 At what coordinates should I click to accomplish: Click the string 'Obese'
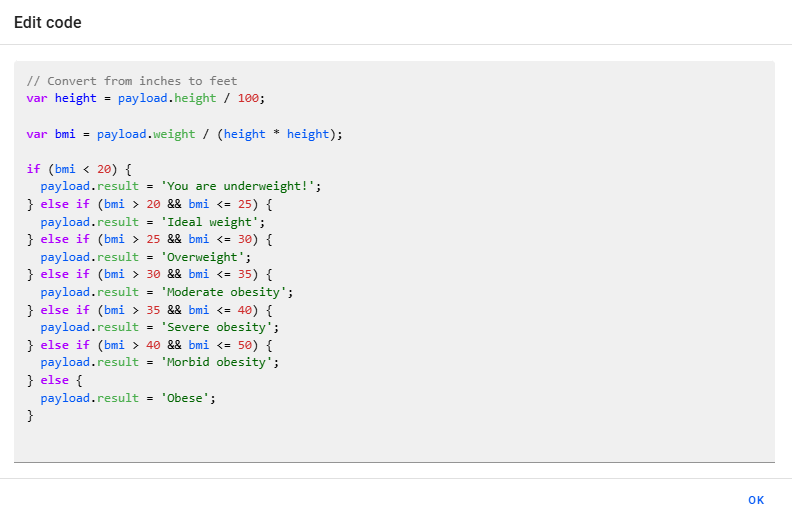point(185,398)
